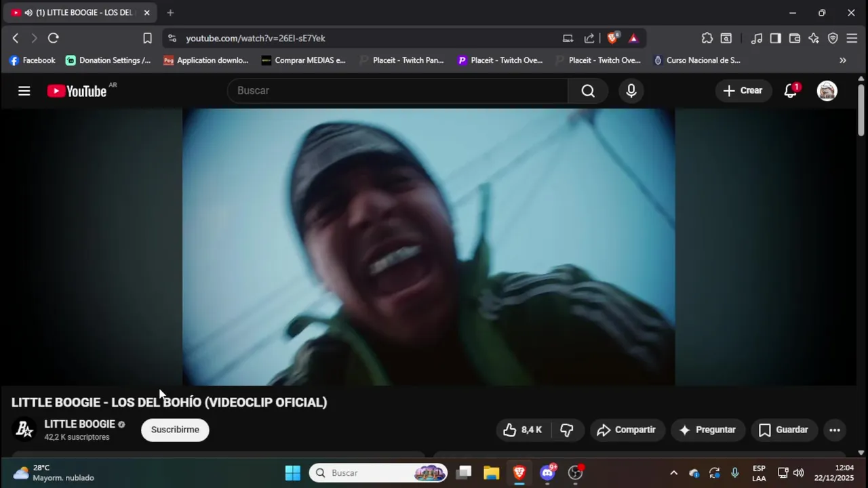Go to YouTube home via logo
This screenshot has width=868, height=488.
pyautogui.click(x=77, y=91)
